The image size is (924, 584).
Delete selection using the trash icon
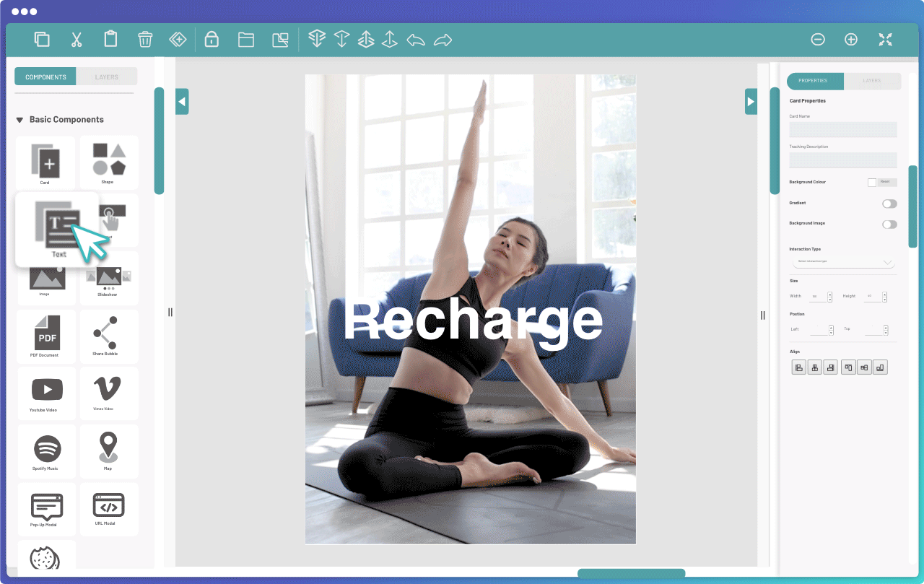(x=145, y=40)
